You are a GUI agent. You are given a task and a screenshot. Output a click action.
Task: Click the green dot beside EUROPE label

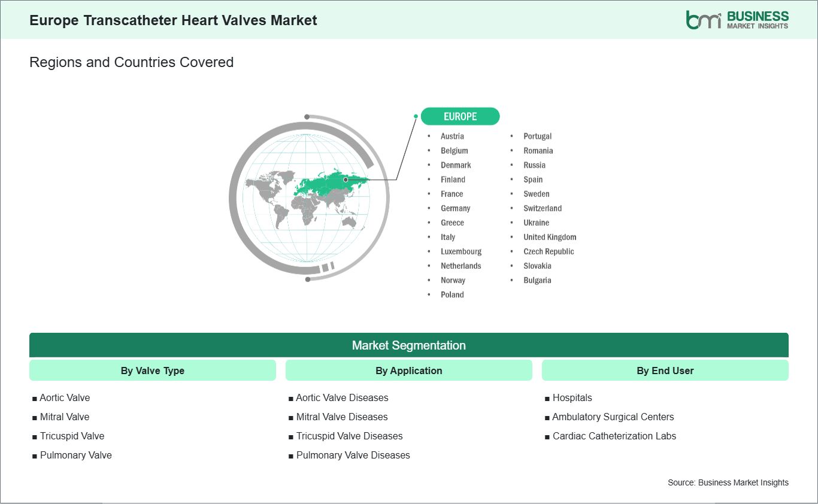(x=416, y=116)
